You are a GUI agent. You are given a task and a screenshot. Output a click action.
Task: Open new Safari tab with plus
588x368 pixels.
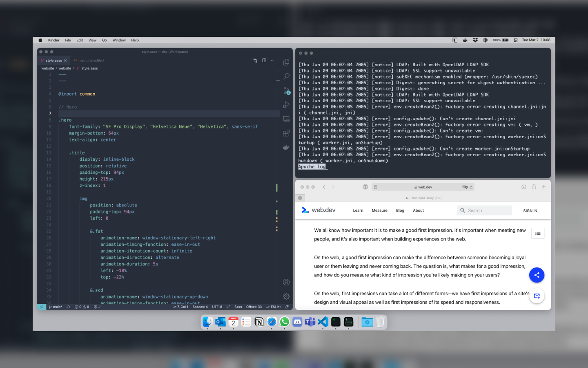coord(544,187)
